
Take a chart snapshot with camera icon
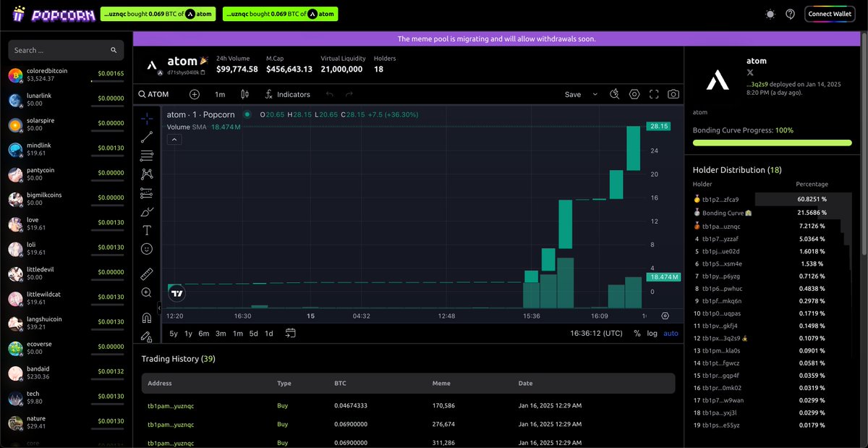tap(673, 94)
